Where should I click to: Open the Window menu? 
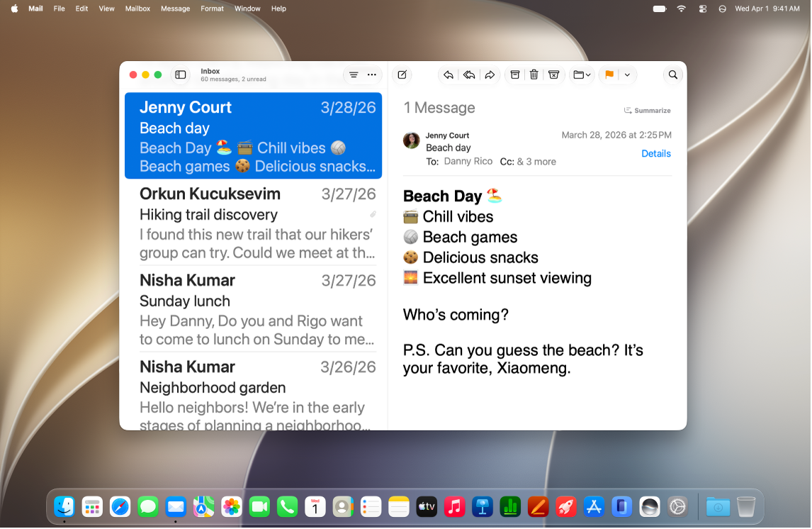point(247,9)
